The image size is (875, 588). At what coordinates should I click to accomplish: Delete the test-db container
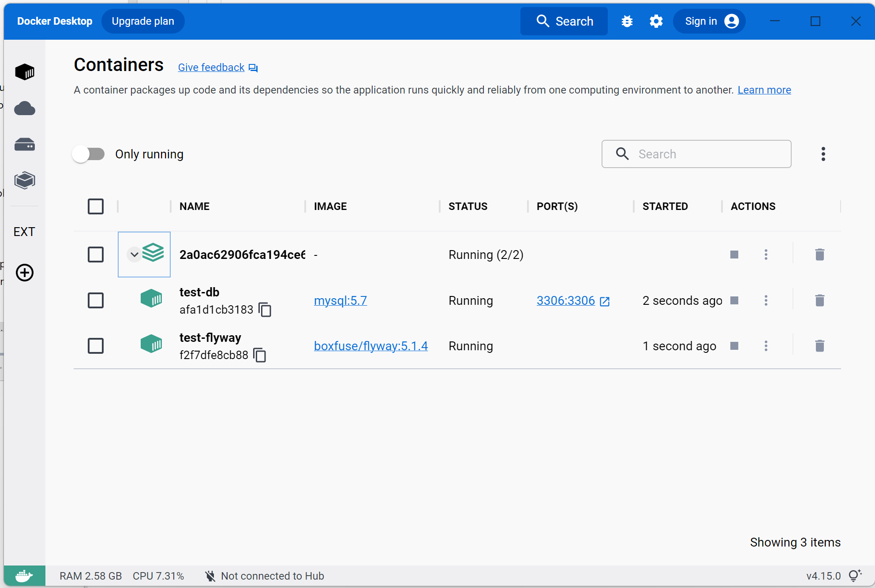(819, 300)
